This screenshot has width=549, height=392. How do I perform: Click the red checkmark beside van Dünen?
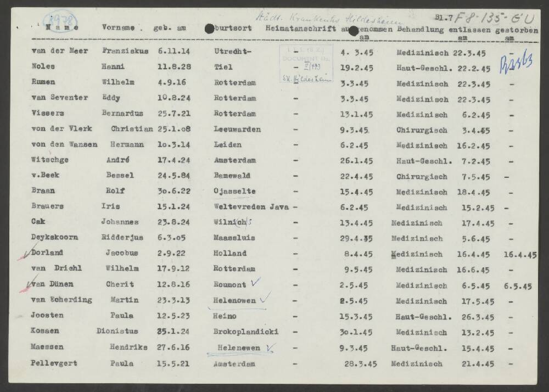click(x=25, y=284)
